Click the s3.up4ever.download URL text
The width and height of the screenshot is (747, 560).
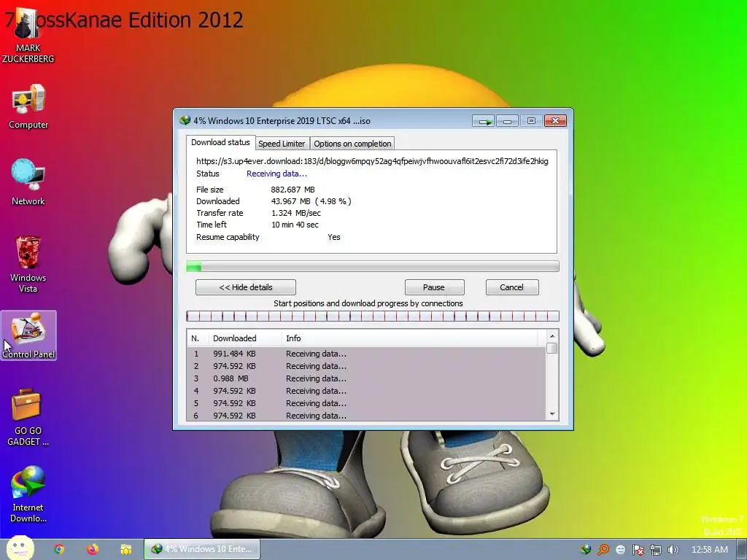click(372, 161)
